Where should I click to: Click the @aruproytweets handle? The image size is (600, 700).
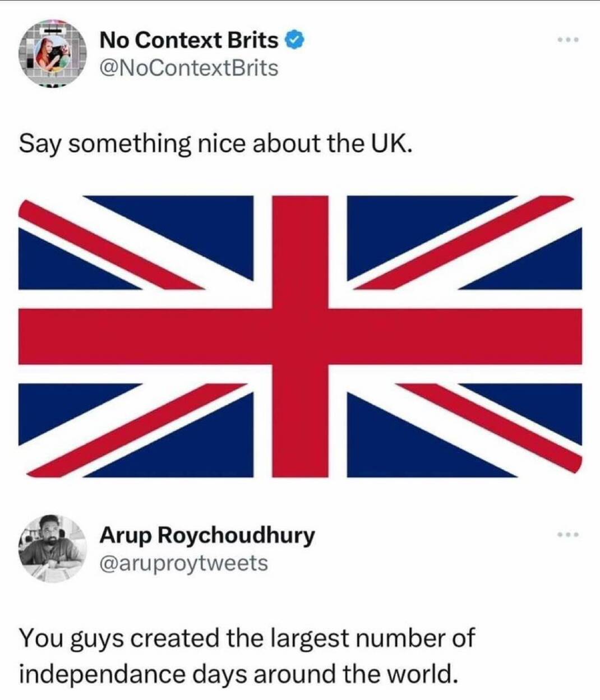183,563
